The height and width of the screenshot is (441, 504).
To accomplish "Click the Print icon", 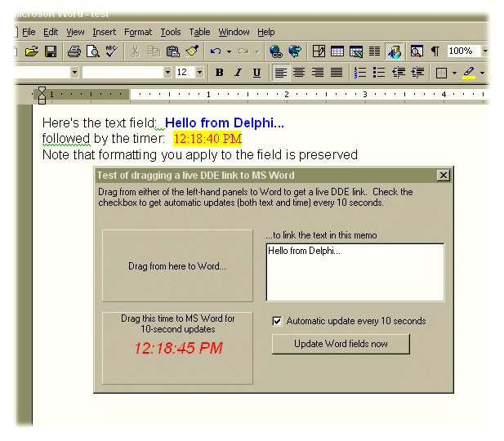I will pos(74,51).
